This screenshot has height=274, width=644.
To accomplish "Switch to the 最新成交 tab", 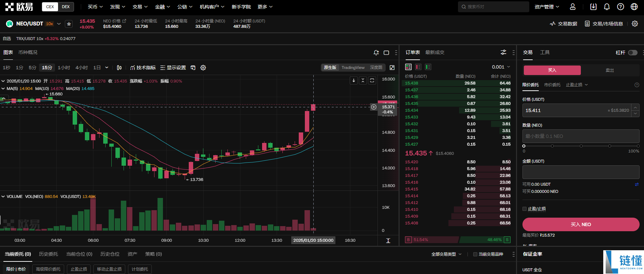I will (x=435, y=52).
